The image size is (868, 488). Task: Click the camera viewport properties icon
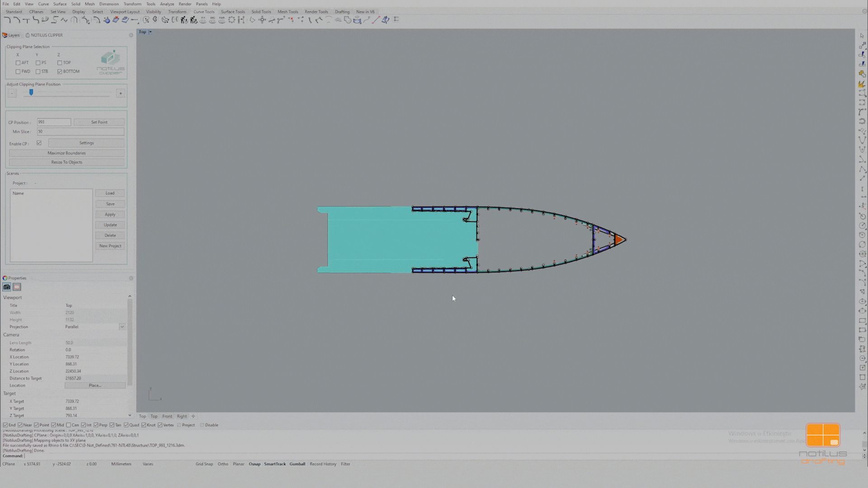(7, 287)
